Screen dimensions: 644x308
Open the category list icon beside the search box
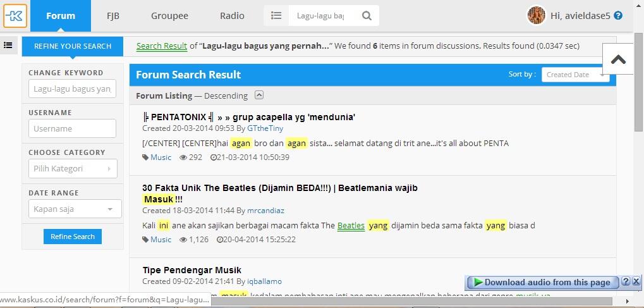coord(276,16)
